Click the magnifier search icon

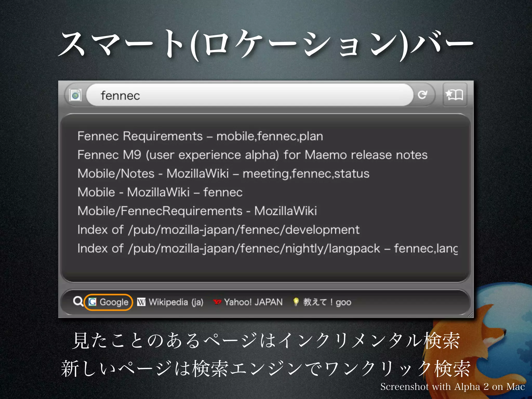(x=78, y=302)
